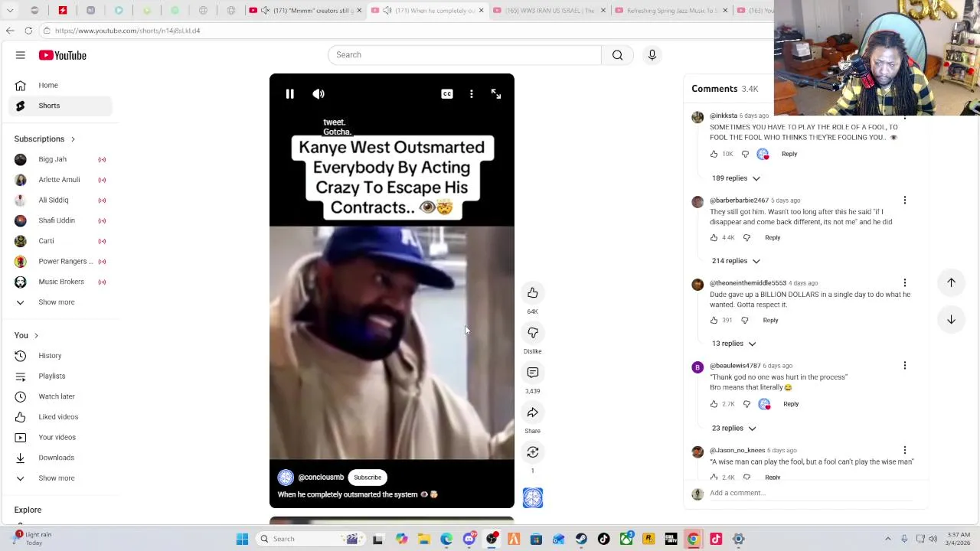Open Playlists in the sidebar
This screenshot has height=551, width=980.
(60, 376)
